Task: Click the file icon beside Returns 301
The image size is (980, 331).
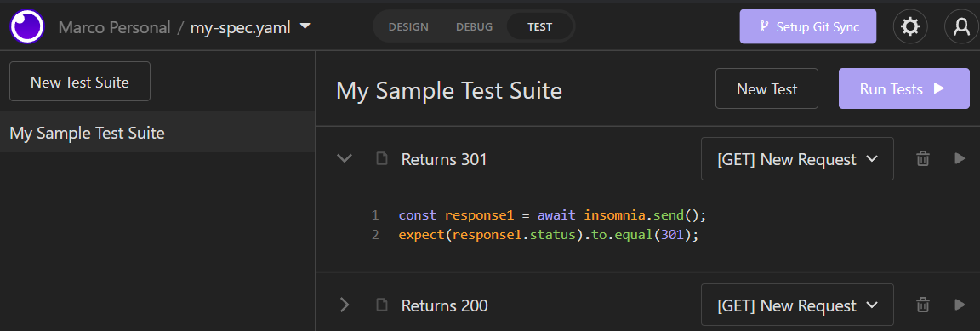Action: coord(381,159)
